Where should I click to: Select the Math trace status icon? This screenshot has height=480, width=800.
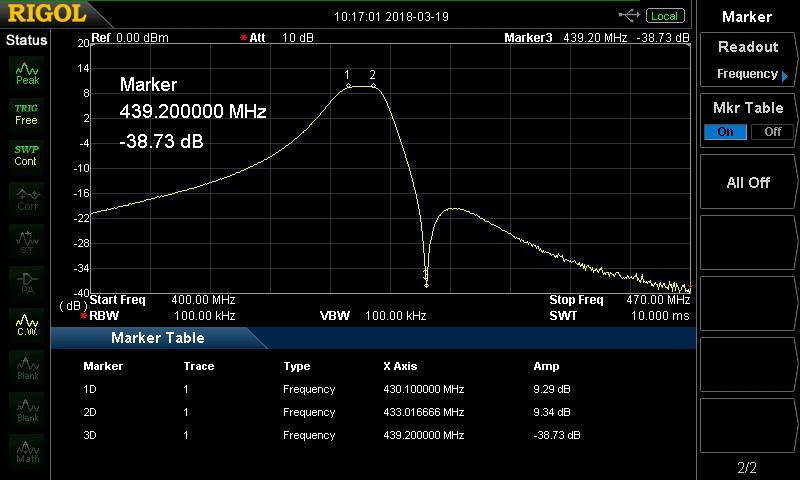click(27, 450)
